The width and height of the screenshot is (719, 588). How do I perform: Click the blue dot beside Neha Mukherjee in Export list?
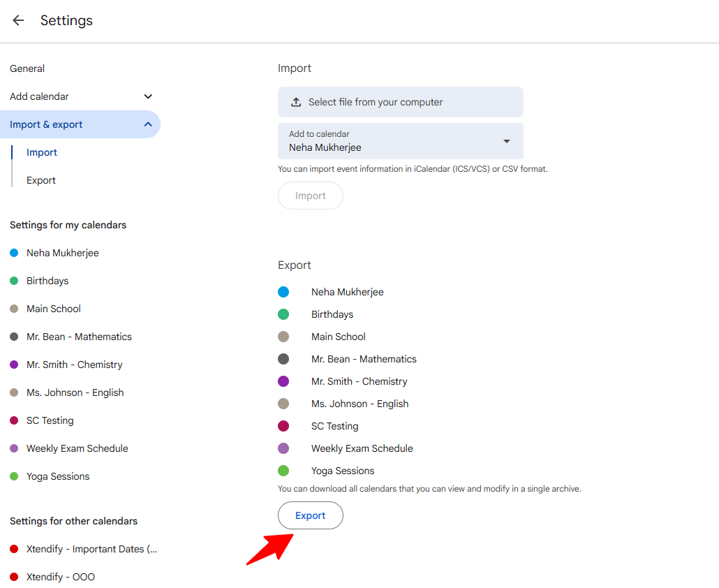click(283, 292)
